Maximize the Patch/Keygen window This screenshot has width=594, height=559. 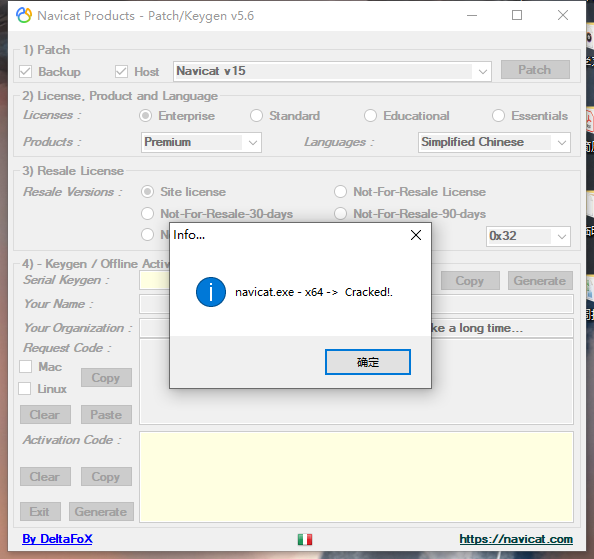click(x=517, y=16)
